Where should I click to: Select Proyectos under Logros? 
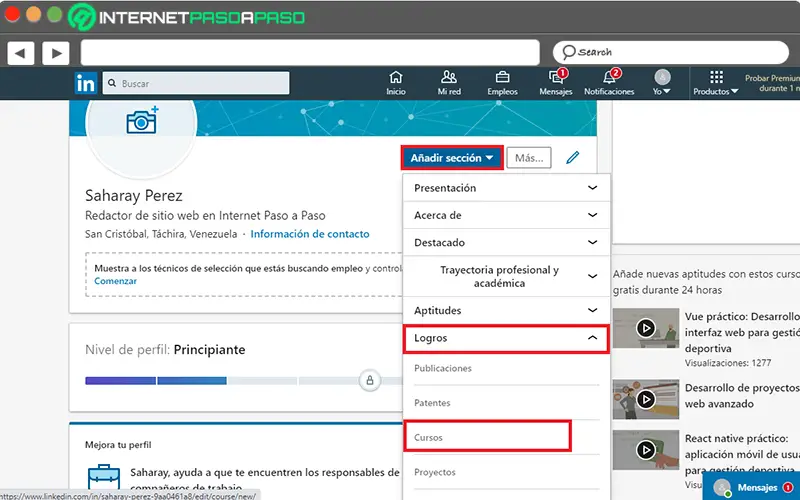click(x=435, y=472)
